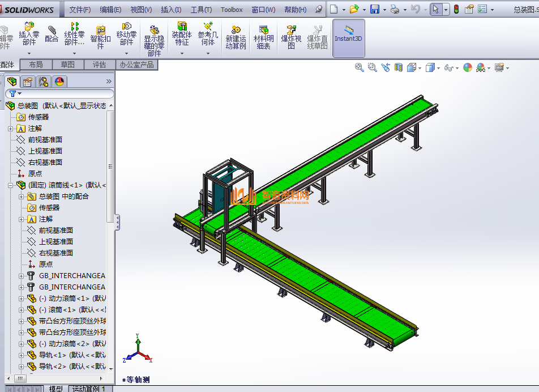Switch to the 草图 tab
539x392 pixels.
67,65
